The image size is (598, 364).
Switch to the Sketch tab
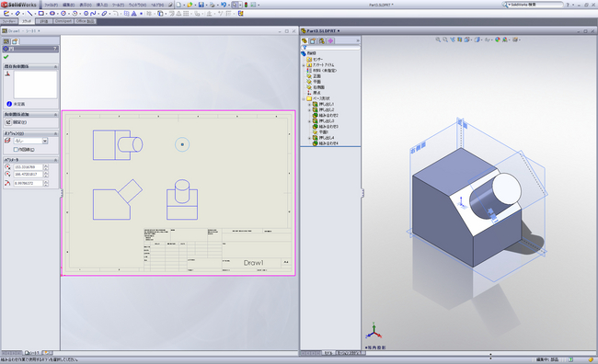(x=27, y=21)
